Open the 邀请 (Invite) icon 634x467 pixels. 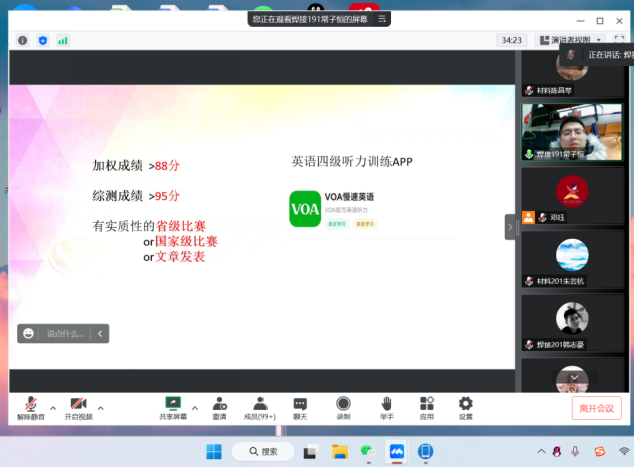coord(219,406)
